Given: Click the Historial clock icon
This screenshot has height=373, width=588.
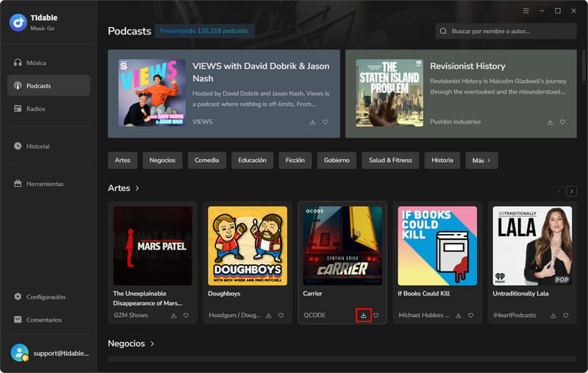Looking at the screenshot, I should (18, 146).
